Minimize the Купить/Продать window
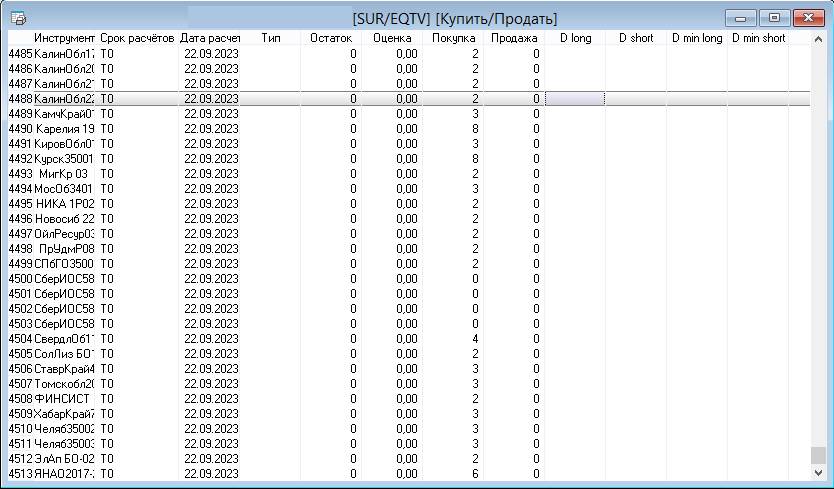 click(x=742, y=18)
